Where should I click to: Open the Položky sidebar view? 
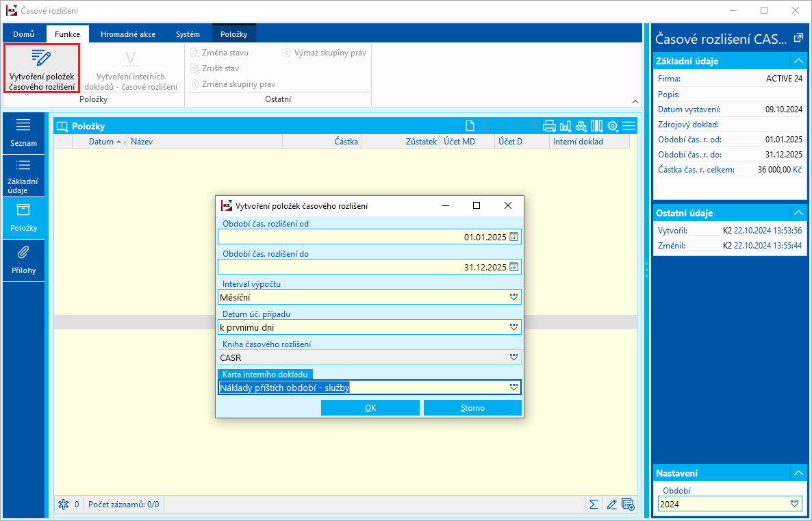[23, 218]
